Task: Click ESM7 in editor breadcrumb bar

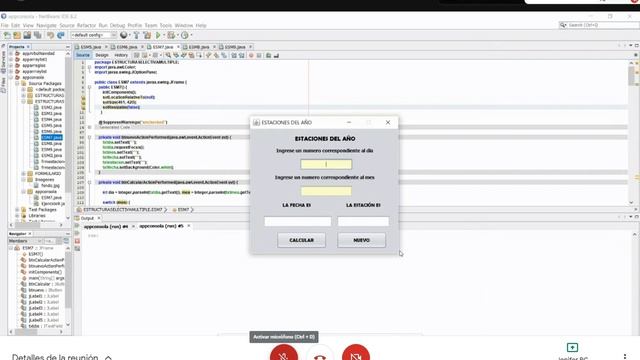Action: 183,210
